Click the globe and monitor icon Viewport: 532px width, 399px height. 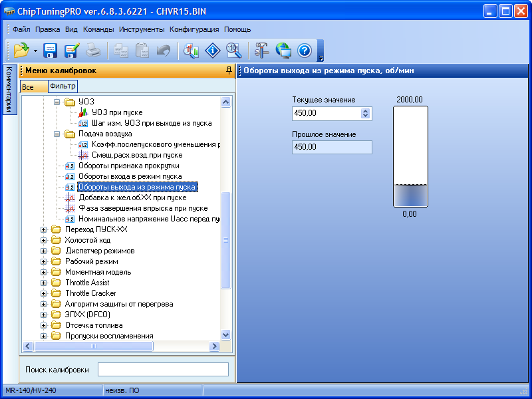click(283, 50)
